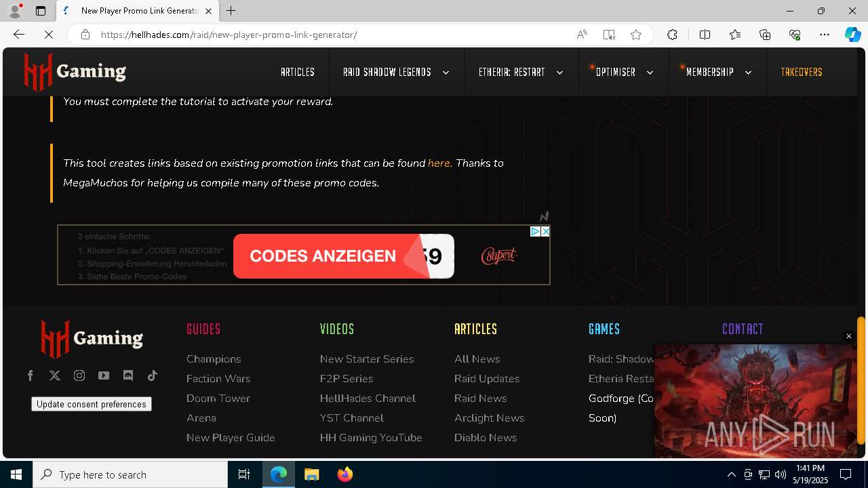
Task: Open the YouTube footer icon
Action: [104, 375]
